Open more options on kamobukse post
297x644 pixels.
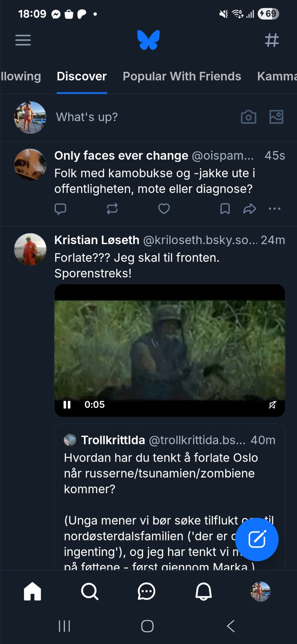pyautogui.click(x=274, y=209)
